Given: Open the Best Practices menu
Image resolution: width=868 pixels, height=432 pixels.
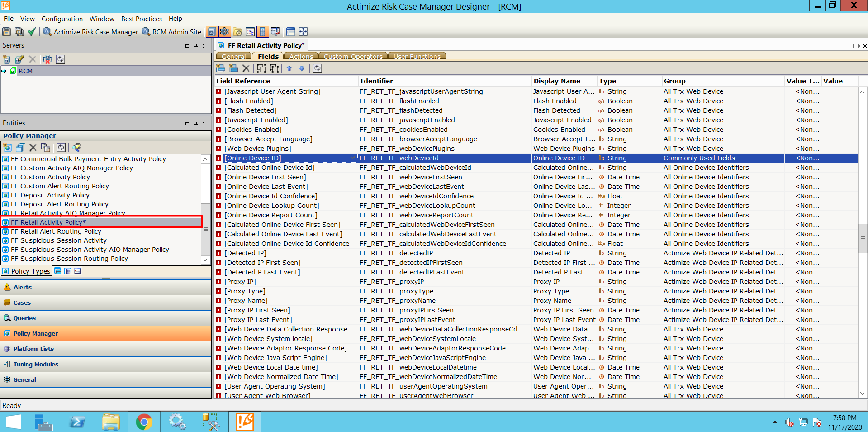Looking at the screenshot, I should [x=142, y=19].
